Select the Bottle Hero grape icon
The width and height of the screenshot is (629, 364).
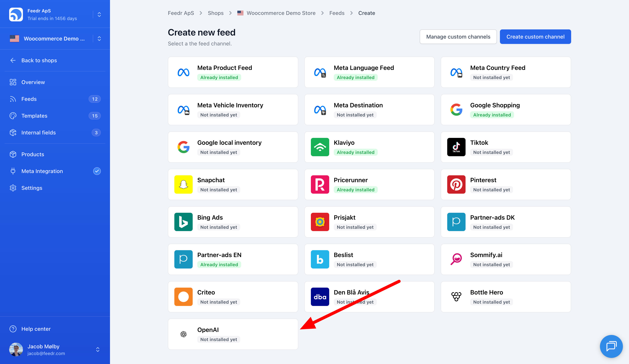456,297
